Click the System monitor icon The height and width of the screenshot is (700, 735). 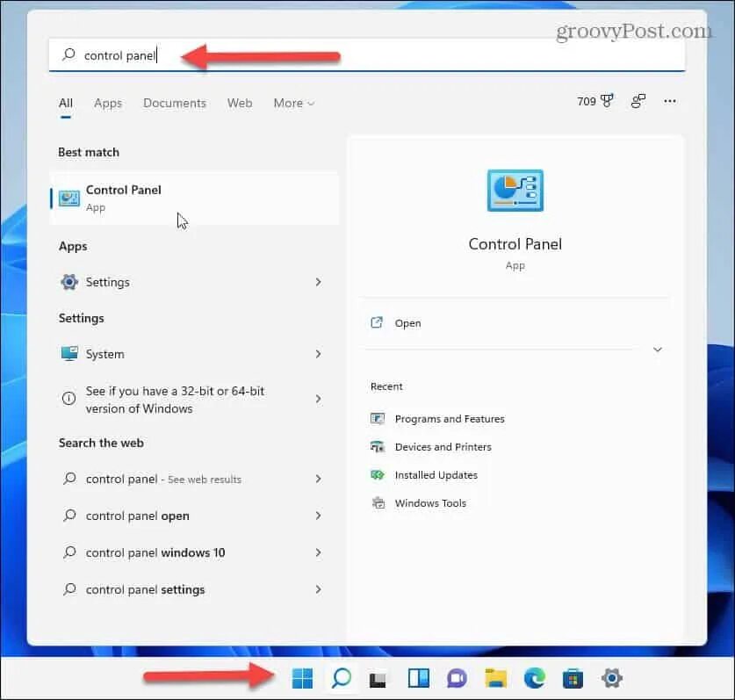69,354
